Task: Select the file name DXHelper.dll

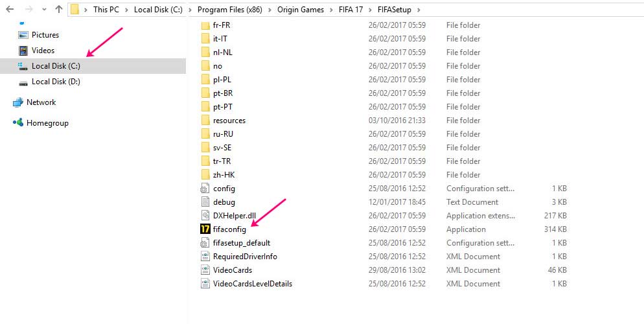Action: (235, 216)
